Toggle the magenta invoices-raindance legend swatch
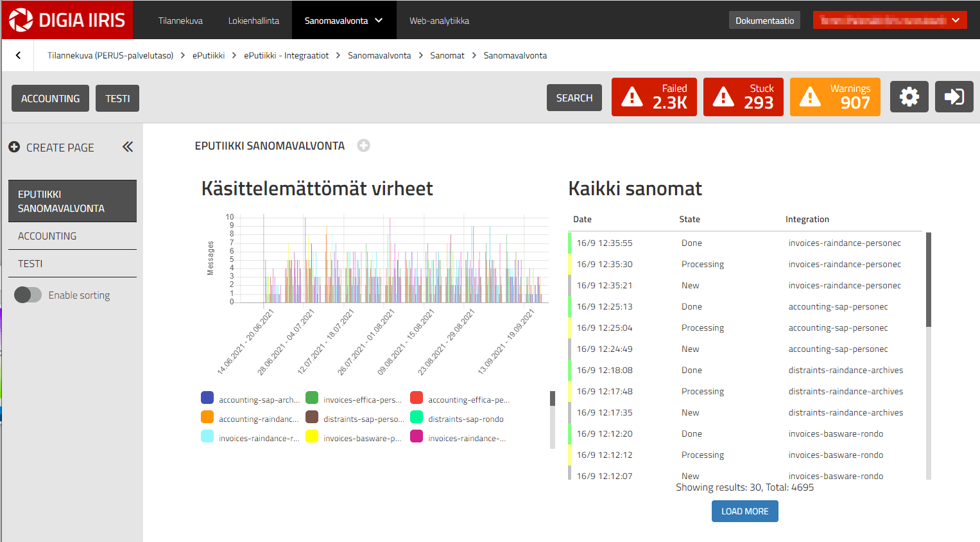This screenshot has width=980, height=542. tap(417, 437)
